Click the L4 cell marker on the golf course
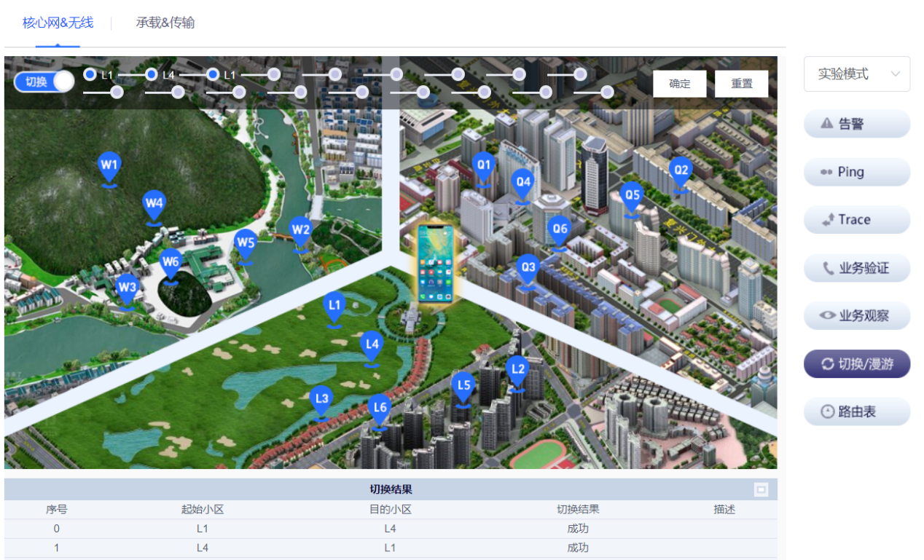 click(372, 345)
